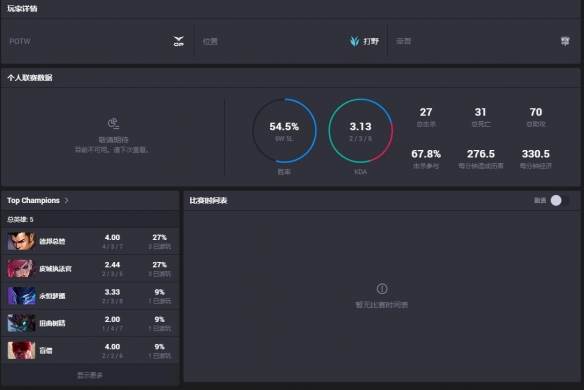Viewport: 584px width, 390px height.
Task: Click the 70 total assists stat
Action: tap(536, 117)
